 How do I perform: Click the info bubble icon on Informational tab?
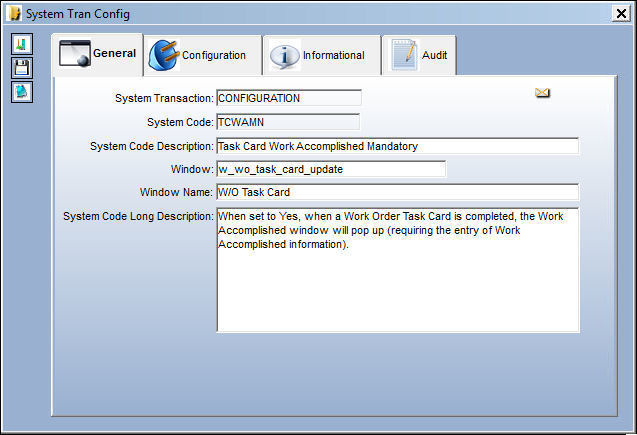284,55
